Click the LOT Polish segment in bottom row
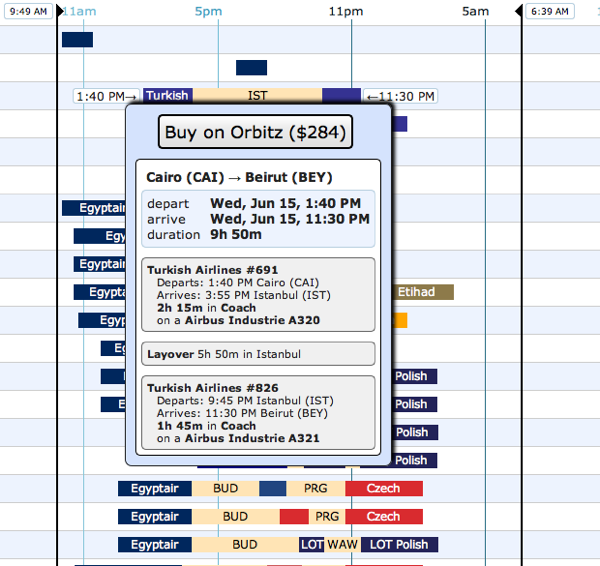Screen dimensions: 600x566 coord(399,545)
